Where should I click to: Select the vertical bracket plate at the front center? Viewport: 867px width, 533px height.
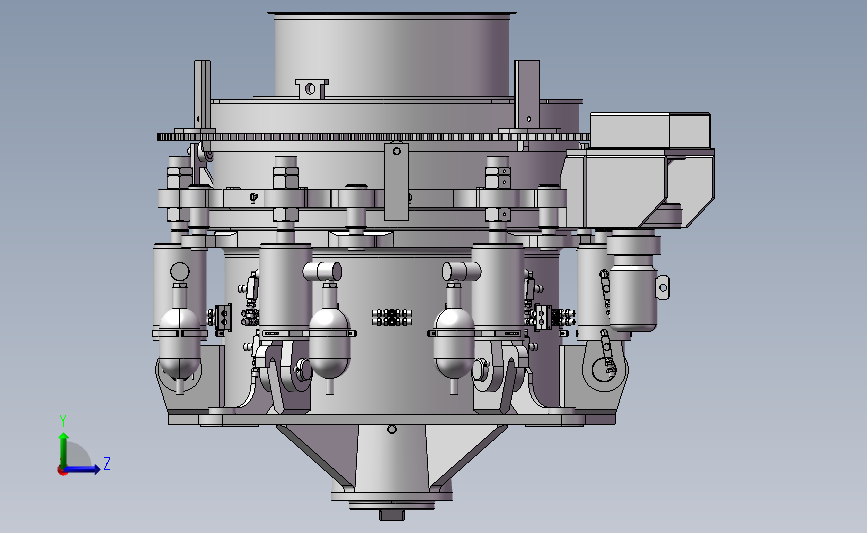(x=396, y=182)
